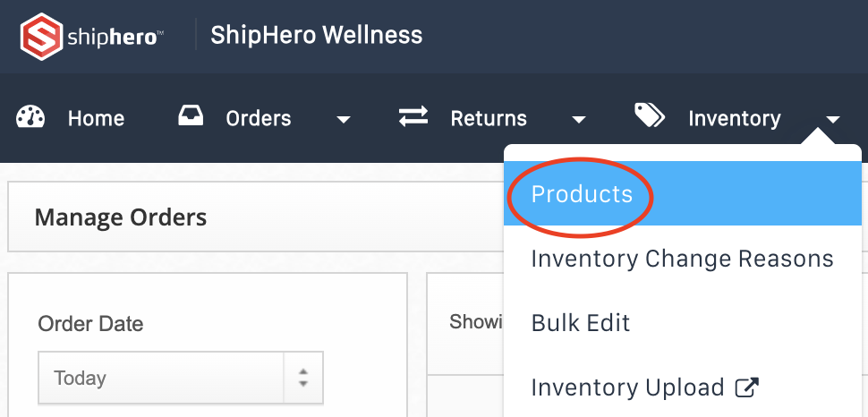Expand the Returns dropdown arrow
The height and width of the screenshot is (417, 868).
[x=579, y=119]
